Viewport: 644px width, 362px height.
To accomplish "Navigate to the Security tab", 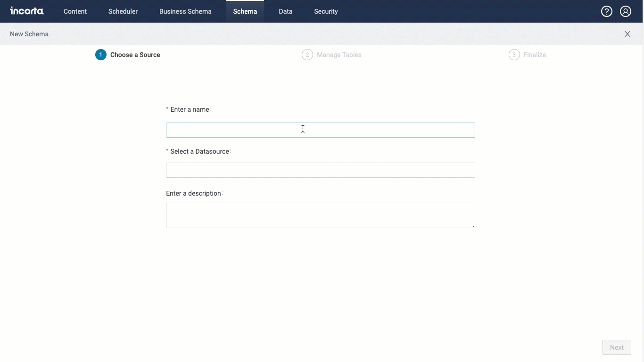I will (x=326, y=11).
